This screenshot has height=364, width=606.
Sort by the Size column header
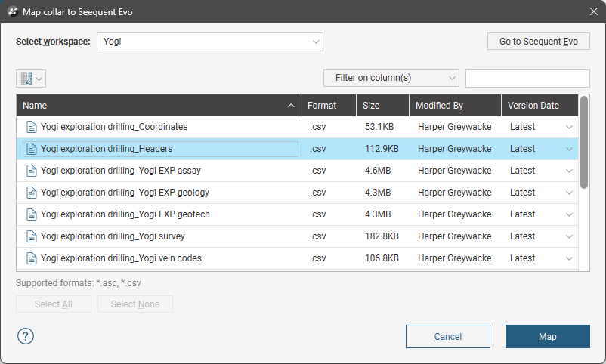tap(382, 106)
